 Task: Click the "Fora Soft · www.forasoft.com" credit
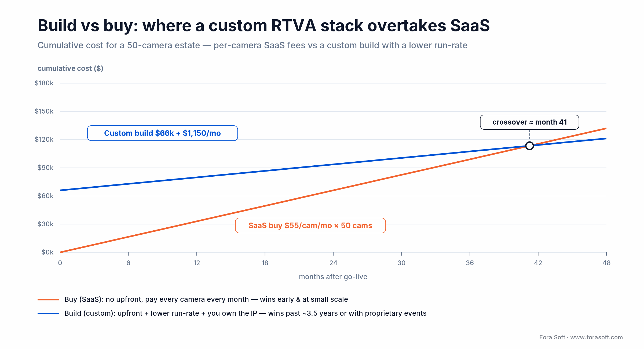coord(581,337)
